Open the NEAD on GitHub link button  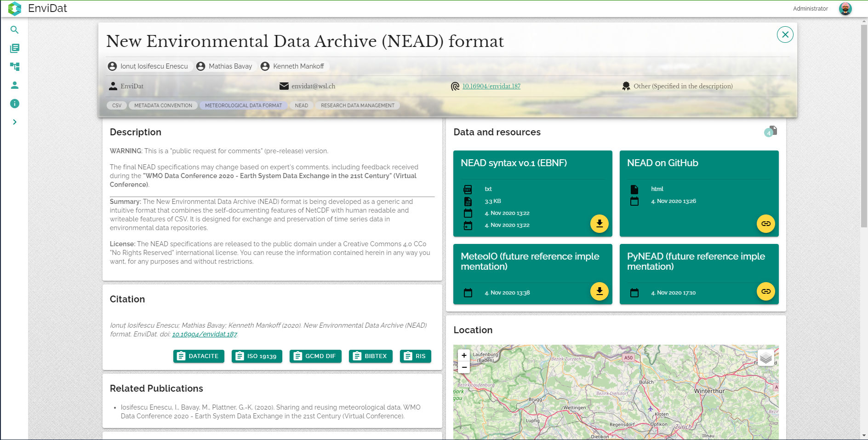[x=765, y=224]
